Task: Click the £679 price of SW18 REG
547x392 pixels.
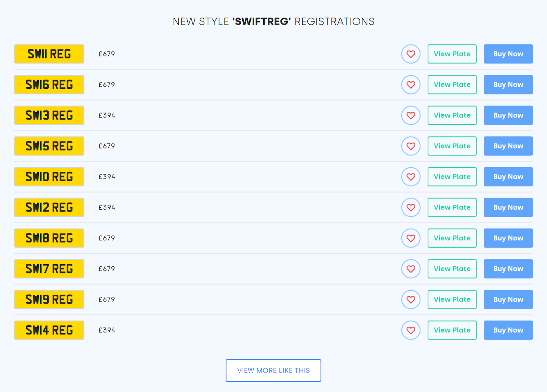Action: pyautogui.click(x=107, y=238)
